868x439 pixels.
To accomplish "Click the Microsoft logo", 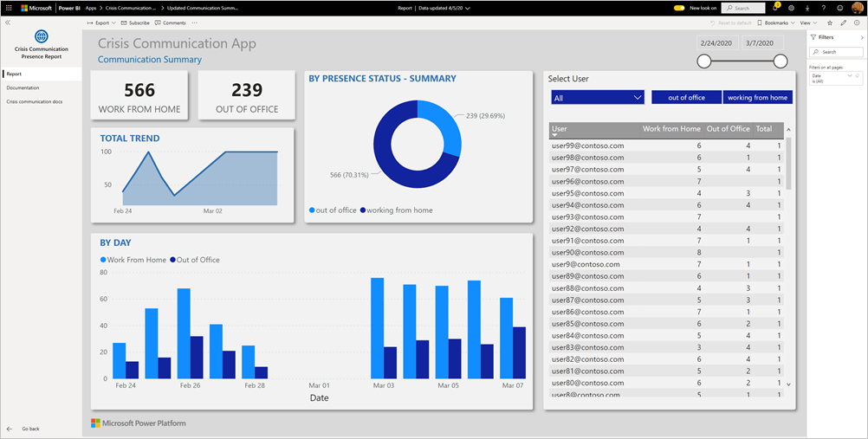I will pyautogui.click(x=36, y=9).
